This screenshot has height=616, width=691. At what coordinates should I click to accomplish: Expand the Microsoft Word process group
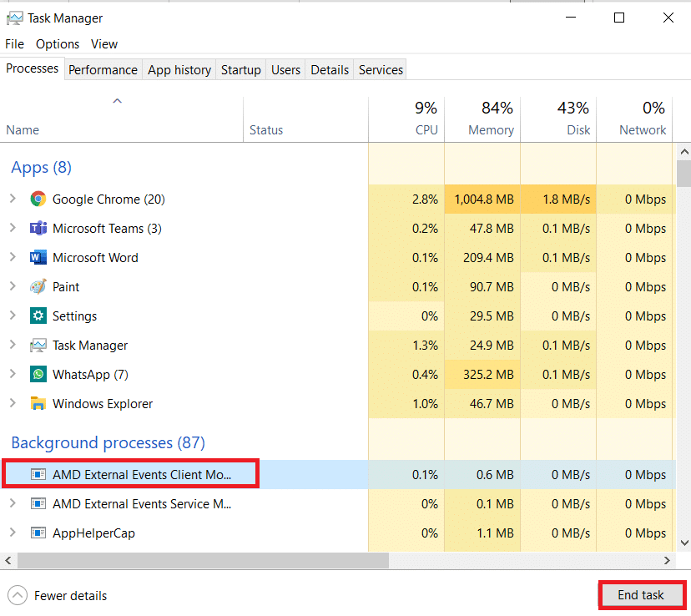(x=13, y=257)
